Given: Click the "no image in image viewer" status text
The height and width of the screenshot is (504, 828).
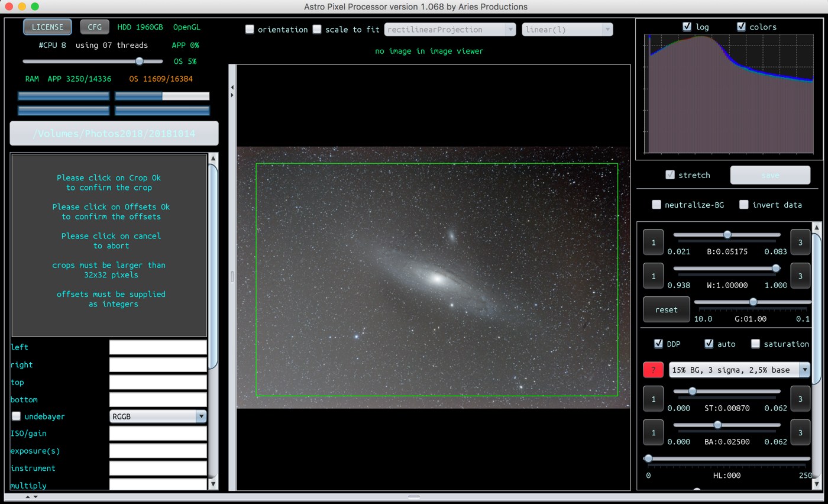Looking at the screenshot, I should point(429,51).
